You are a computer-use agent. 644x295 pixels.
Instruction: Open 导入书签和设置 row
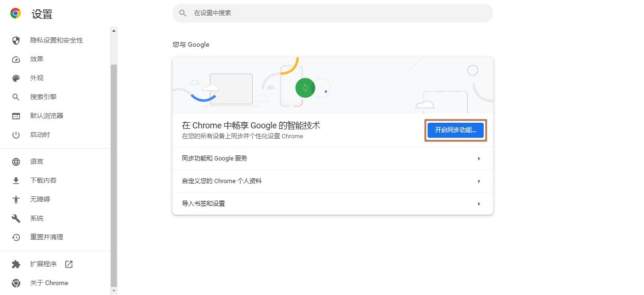(333, 204)
